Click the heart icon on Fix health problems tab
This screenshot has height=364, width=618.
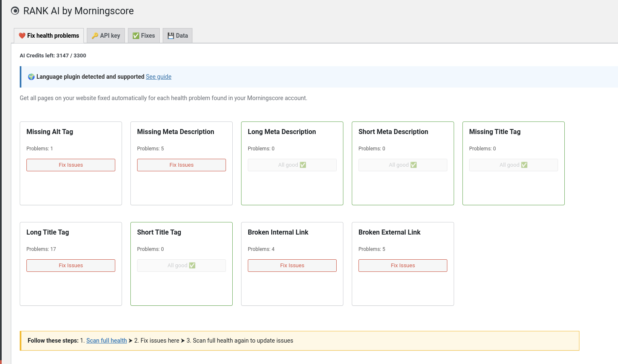22,36
